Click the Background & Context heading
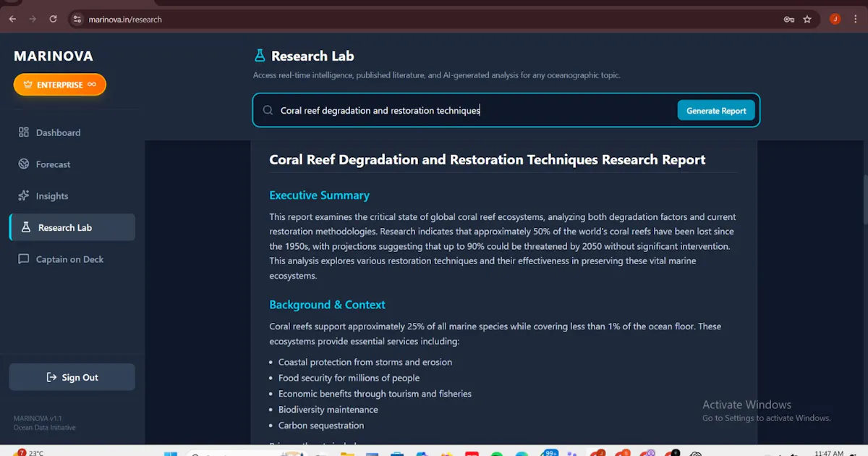The width and height of the screenshot is (868, 456). (x=327, y=305)
